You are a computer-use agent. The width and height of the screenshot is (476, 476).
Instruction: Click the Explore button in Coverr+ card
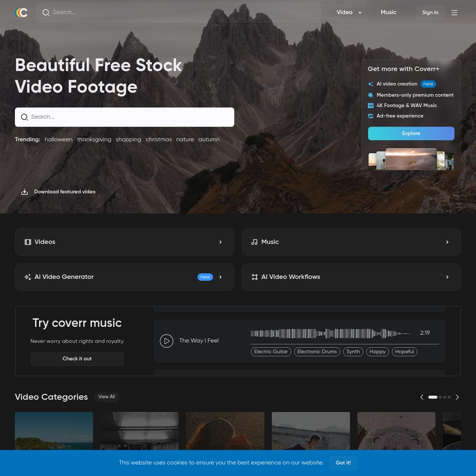(x=411, y=133)
